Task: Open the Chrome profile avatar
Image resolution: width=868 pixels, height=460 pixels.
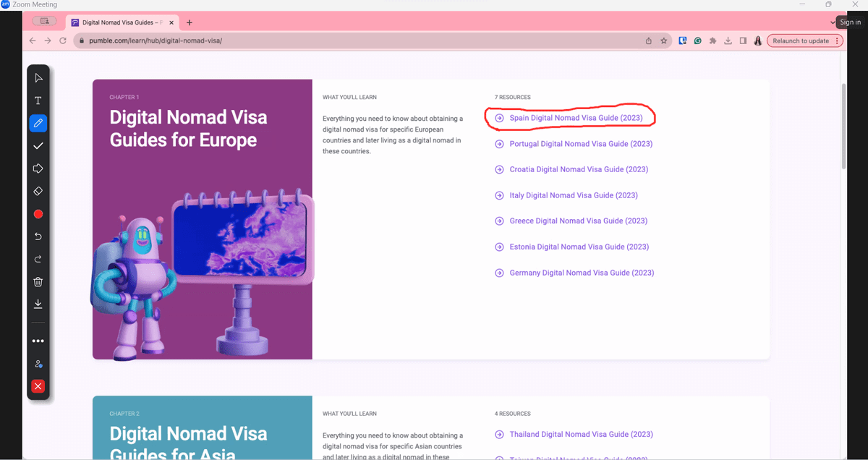Action: pos(757,41)
